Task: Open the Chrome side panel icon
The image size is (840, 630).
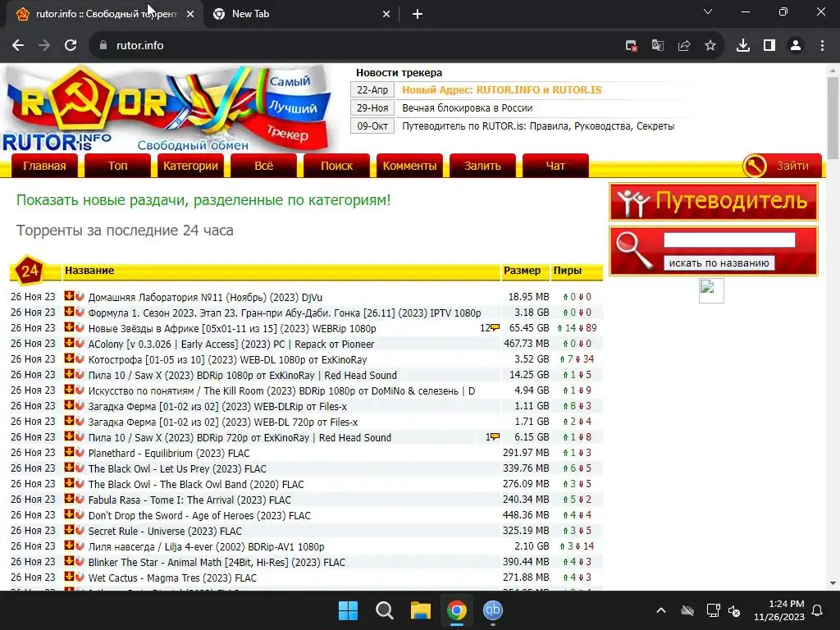Action: pos(769,46)
